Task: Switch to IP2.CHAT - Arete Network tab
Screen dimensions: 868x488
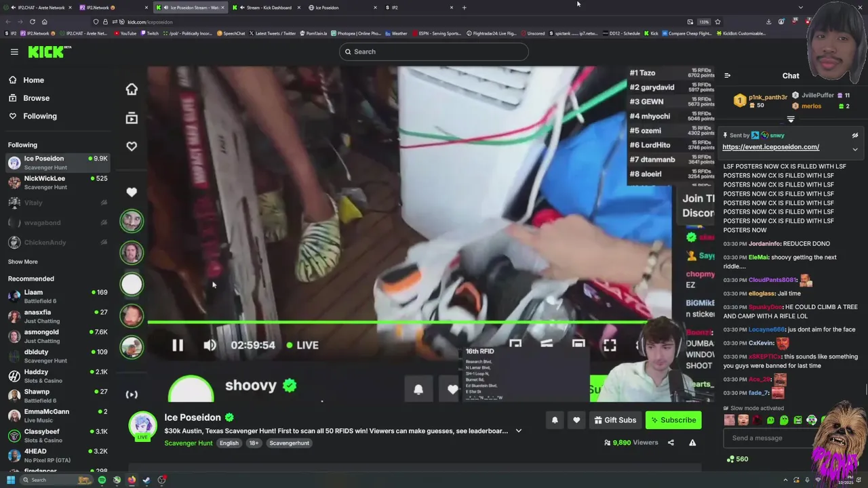Action: pos(37,7)
